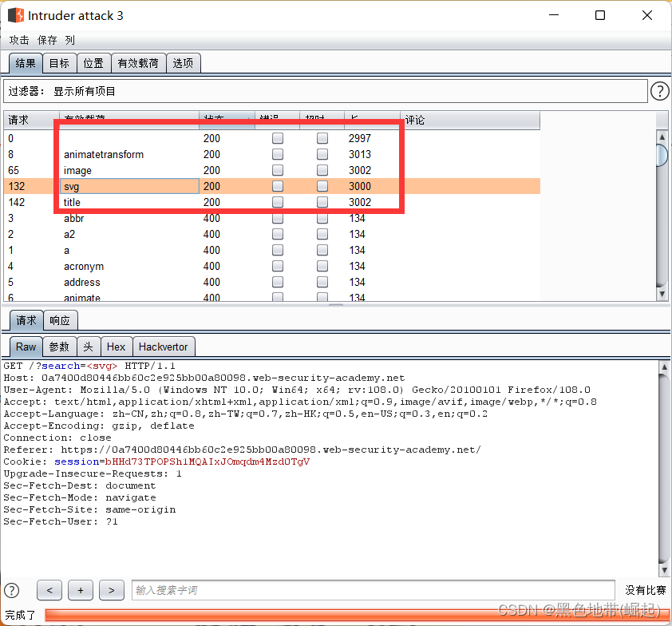
Task: Click the attack progress bar
Action: click(357, 615)
